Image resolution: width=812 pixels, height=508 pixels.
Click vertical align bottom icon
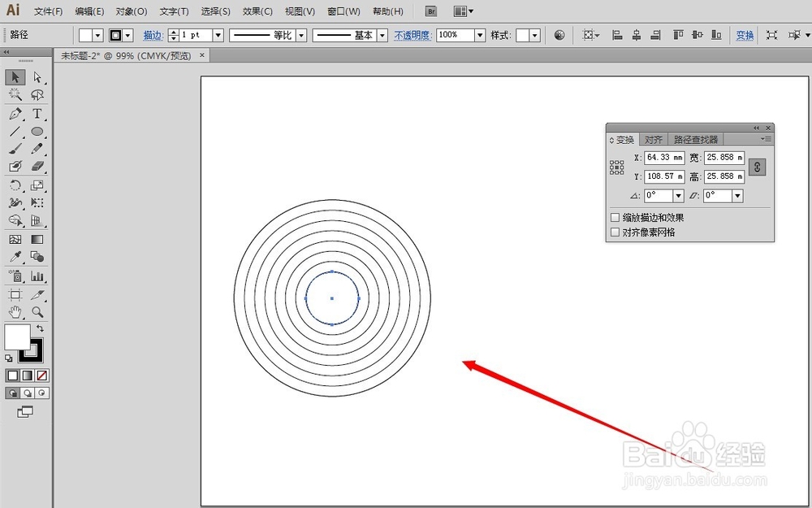point(716,35)
